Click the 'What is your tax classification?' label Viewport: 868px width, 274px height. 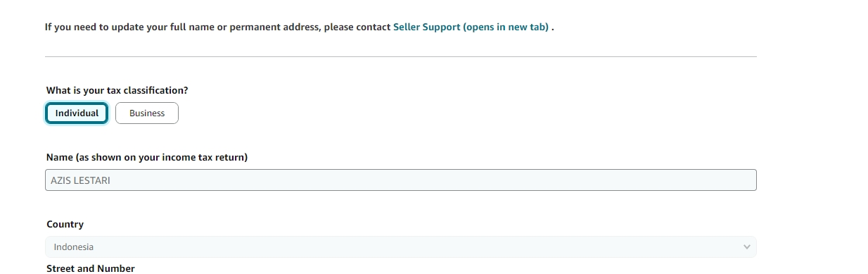(117, 91)
